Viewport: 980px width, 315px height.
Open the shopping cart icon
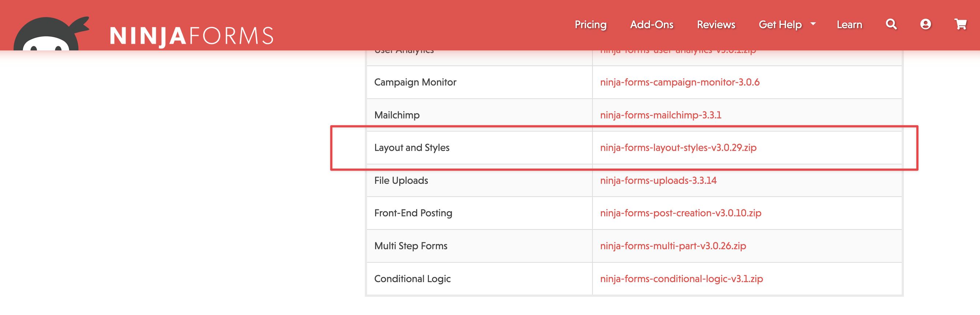pos(960,25)
